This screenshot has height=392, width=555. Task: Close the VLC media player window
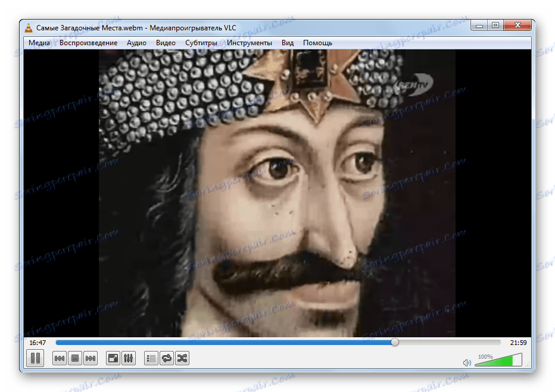coord(517,26)
